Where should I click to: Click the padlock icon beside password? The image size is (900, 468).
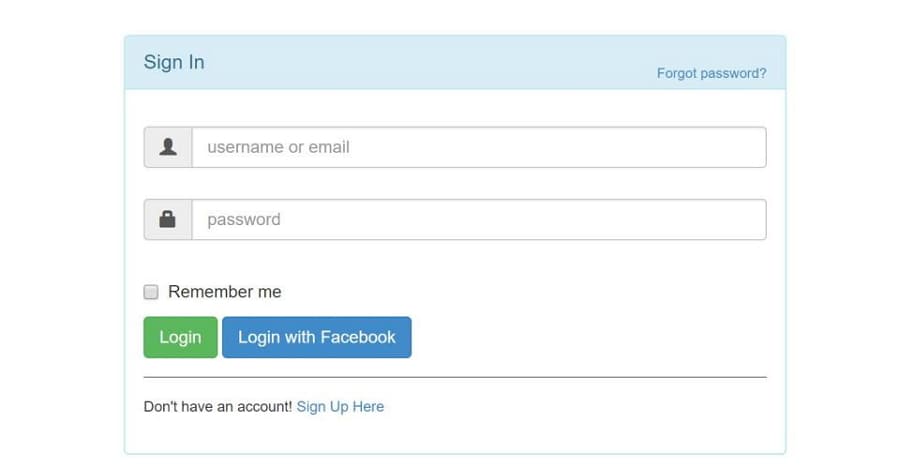[168, 219]
